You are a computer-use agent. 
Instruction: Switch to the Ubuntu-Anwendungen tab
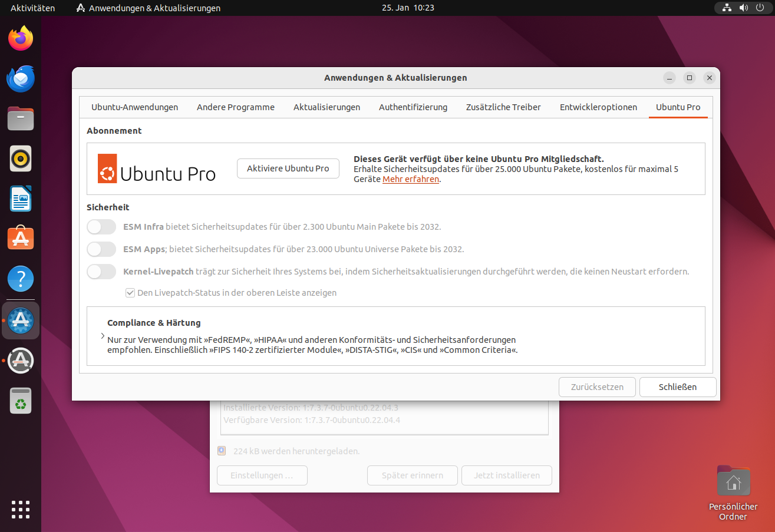(134, 107)
